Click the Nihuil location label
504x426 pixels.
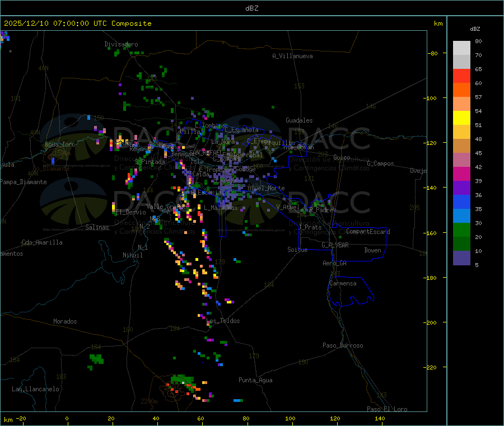pos(133,255)
